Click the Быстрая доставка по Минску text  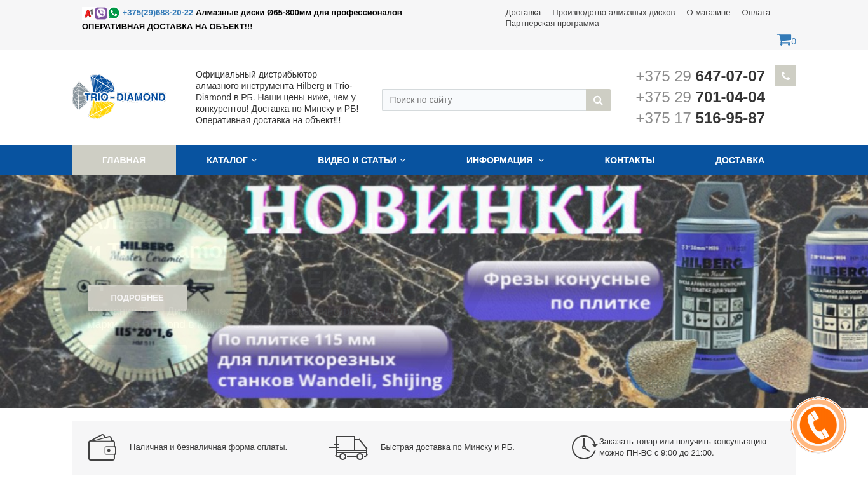pyautogui.click(x=447, y=447)
